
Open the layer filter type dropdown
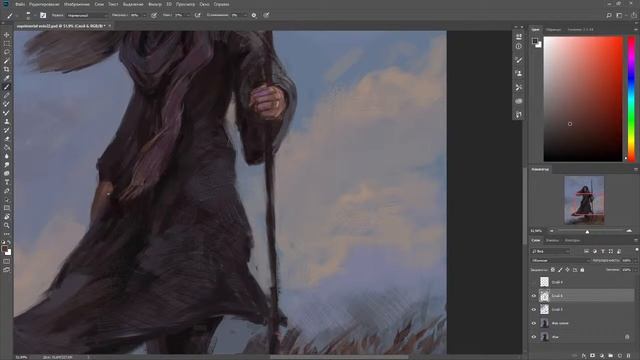(x=550, y=251)
